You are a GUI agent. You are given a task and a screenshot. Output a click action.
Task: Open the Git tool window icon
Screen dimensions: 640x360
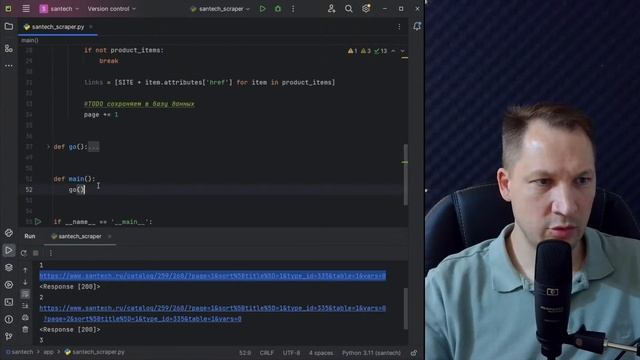tap(9, 336)
